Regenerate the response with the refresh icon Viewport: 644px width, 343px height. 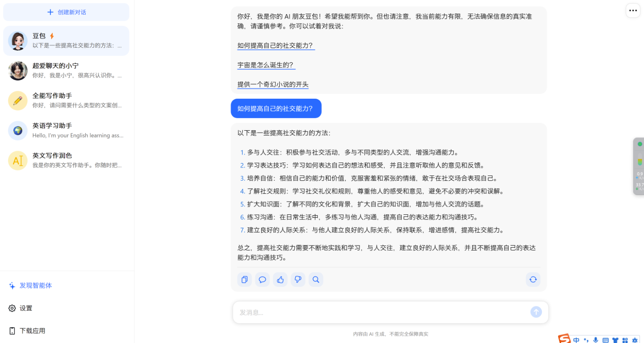(533, 280)
